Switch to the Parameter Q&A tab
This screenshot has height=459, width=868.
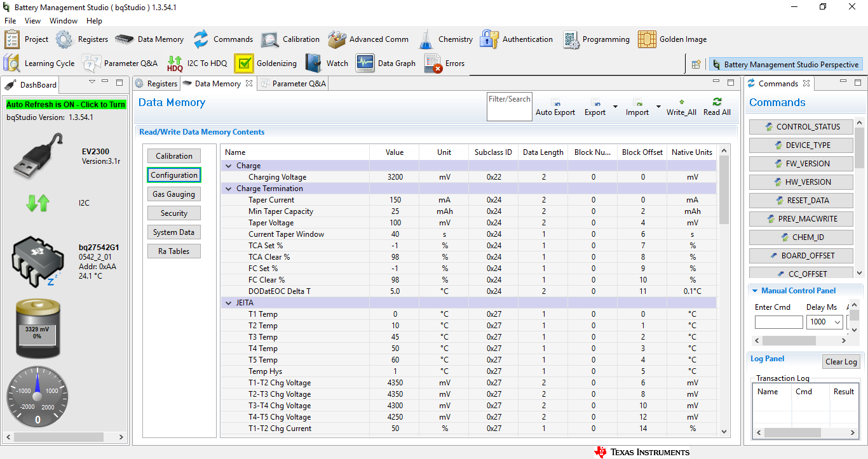pyautogui.click(x=293, y=84)
